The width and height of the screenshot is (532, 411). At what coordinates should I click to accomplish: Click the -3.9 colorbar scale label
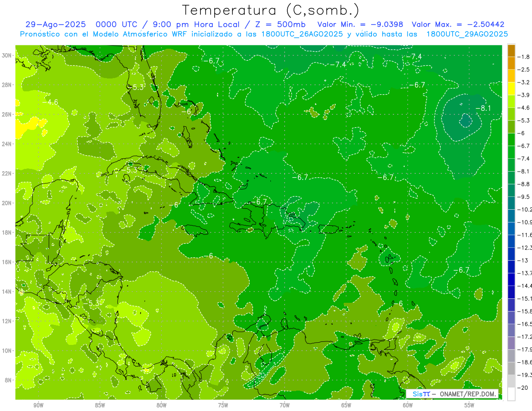coord(524,95)
